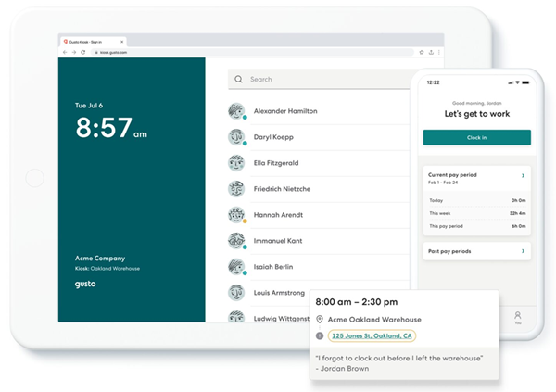Click the tablet home button
Screen dimensions: 556x392
click(x=35, y=178)
